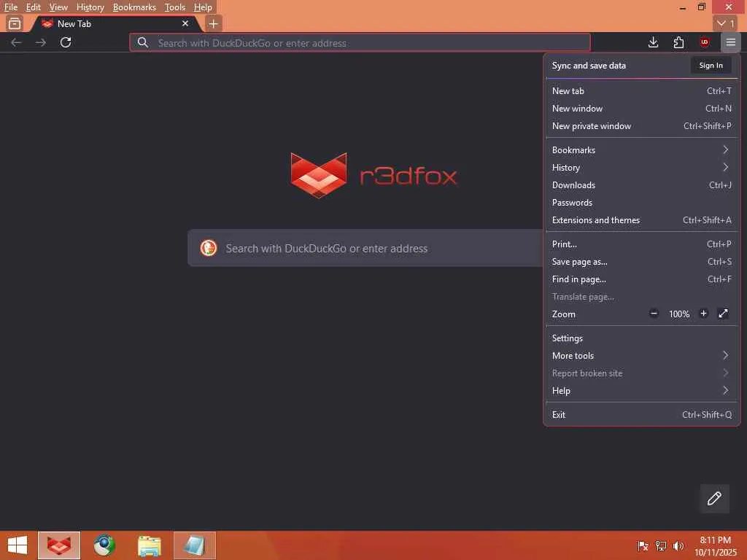The image size is (747, 560).
Task: Decrease zoom with the minus button
Action: coord(654,314)
